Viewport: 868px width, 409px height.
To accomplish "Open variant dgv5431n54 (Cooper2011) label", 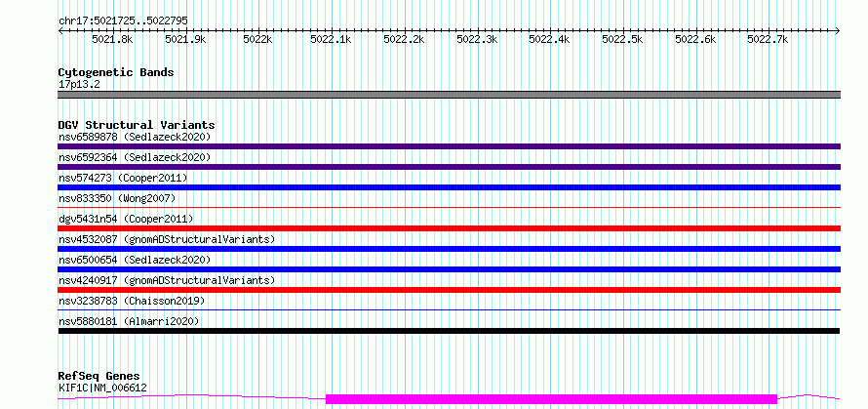I will 126,219.
